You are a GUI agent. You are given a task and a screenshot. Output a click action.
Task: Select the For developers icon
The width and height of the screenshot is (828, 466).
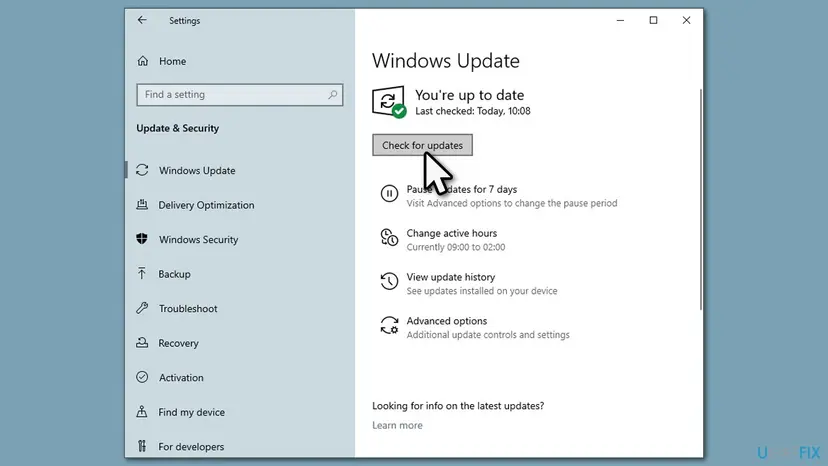142,446
